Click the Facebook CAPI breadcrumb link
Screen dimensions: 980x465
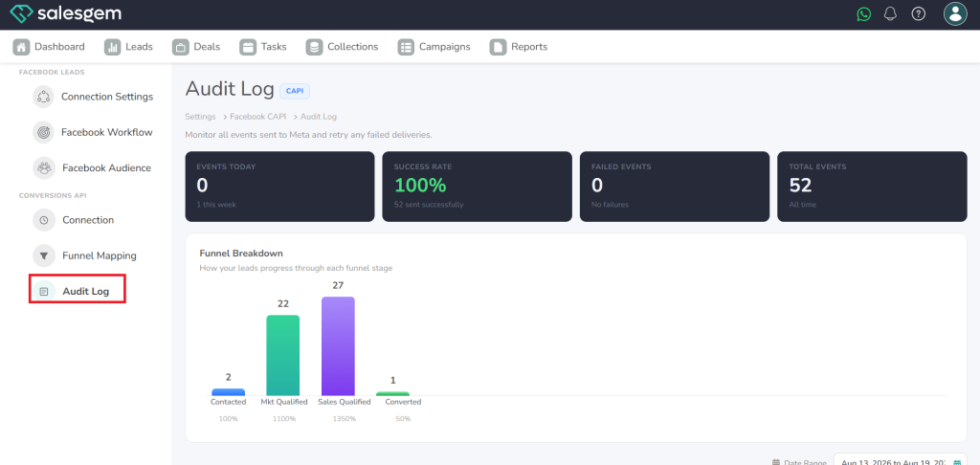point(257,117)
